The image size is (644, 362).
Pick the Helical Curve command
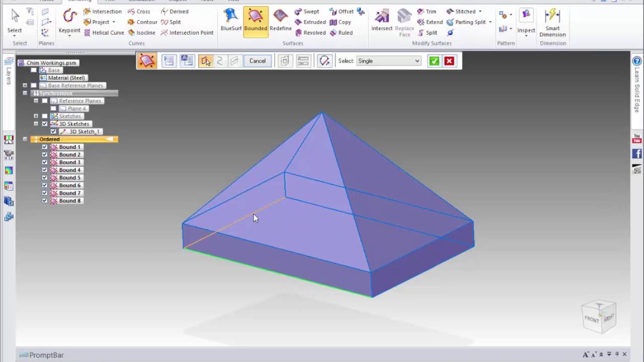(104, 33)
